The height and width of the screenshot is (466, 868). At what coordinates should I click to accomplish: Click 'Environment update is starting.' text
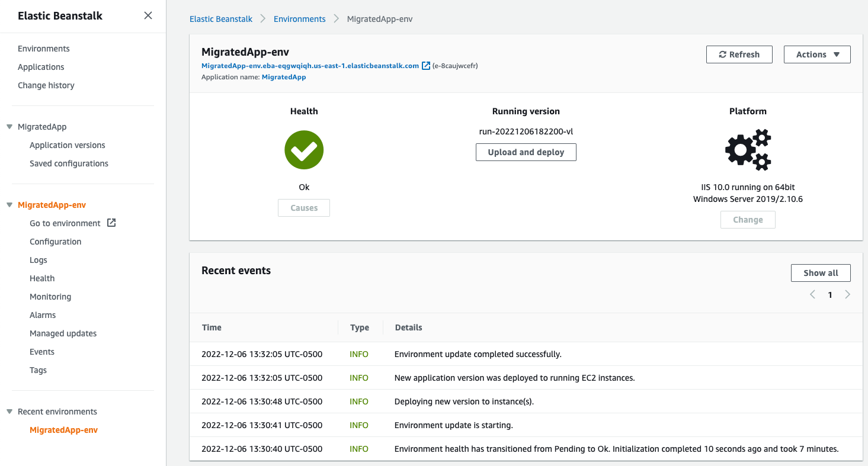454,425
